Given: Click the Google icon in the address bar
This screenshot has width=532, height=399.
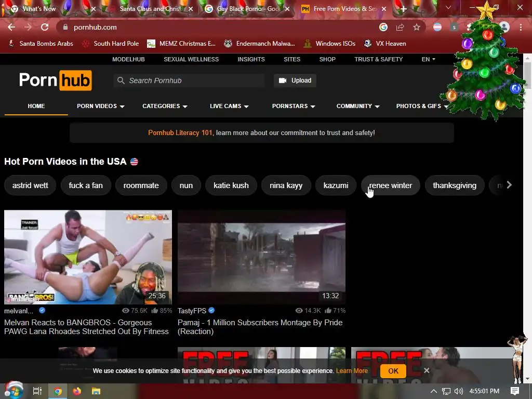Looking at the screenshot, I should 383,27.
